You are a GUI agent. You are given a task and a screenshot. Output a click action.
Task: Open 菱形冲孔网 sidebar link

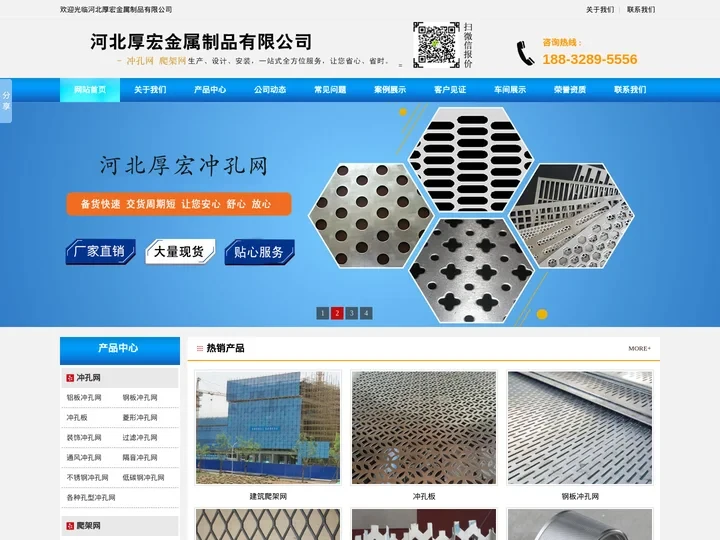(x=140, y=417)
